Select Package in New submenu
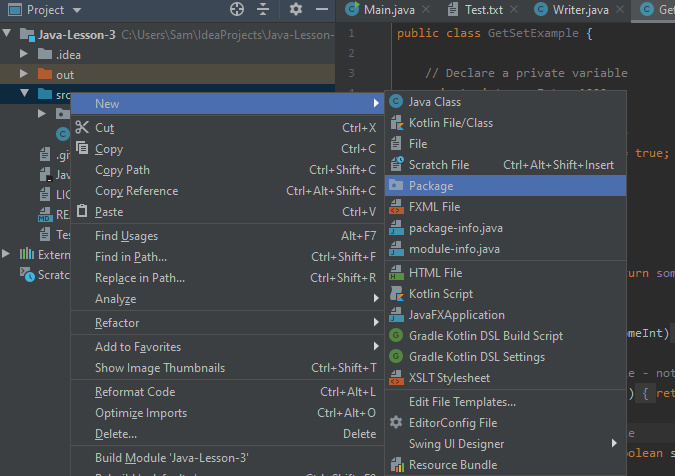 coord(431,186)
